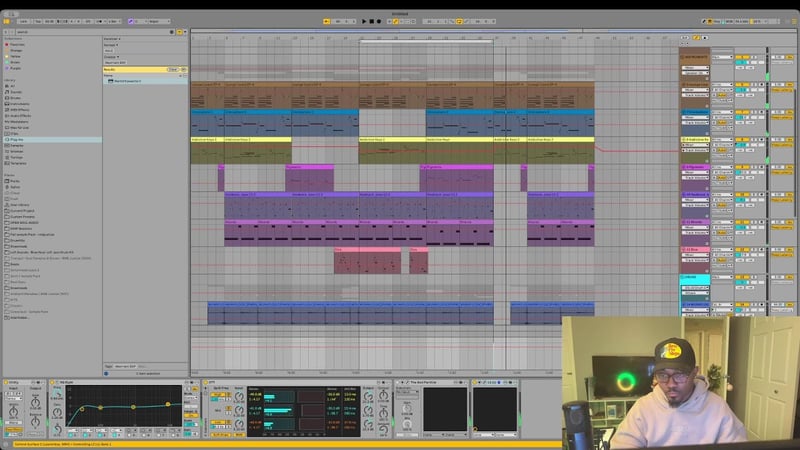Arm the Arrangement Record button

click(379, 21)
